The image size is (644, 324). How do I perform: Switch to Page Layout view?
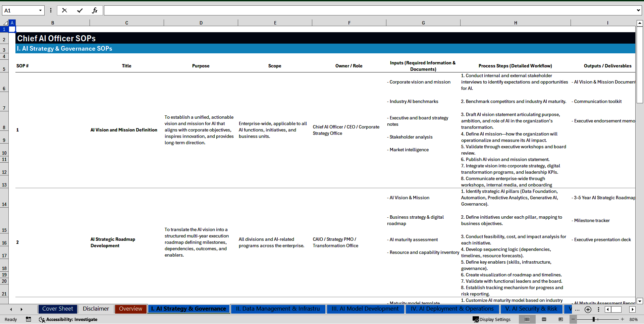(x=544, y=319)
